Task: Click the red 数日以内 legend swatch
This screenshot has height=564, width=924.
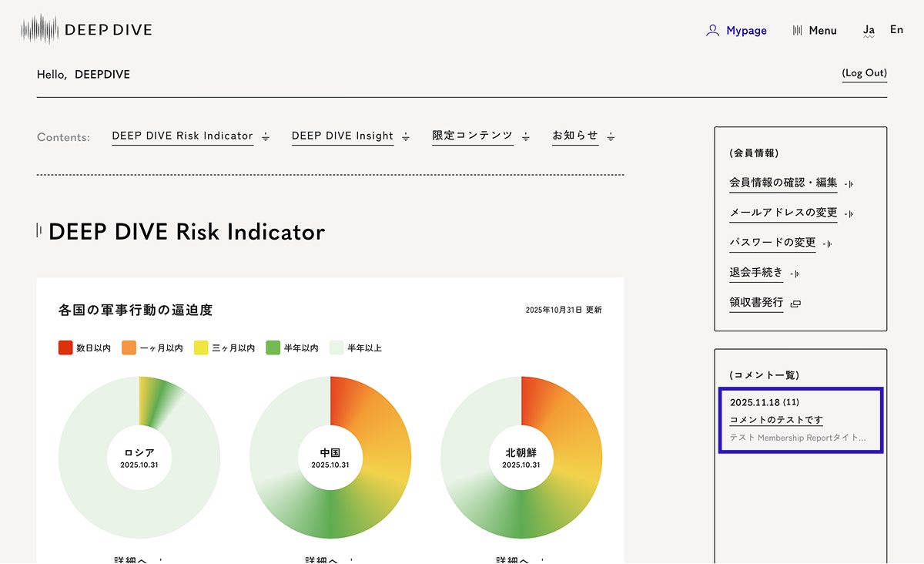Action: coord(65,348)
